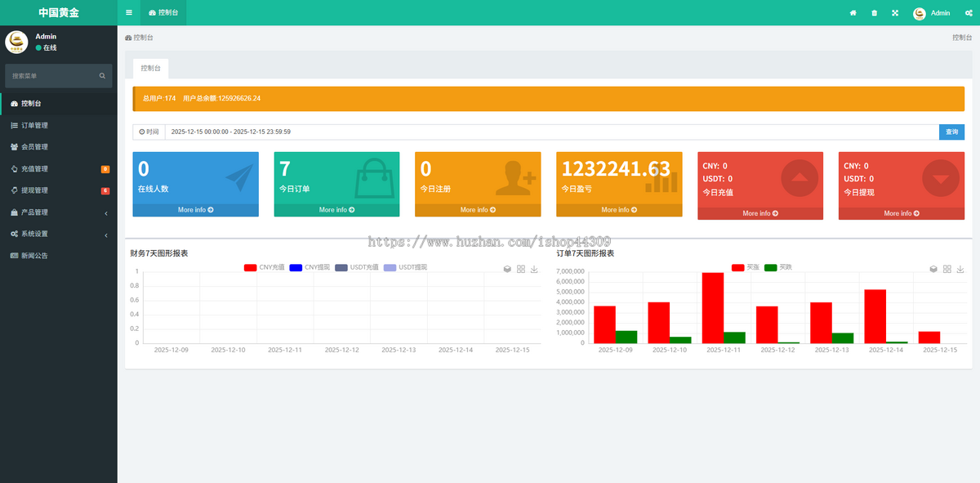This screenshot has height=483, width=980.
Task: Click More info under 今日订单
Action: 336,210
